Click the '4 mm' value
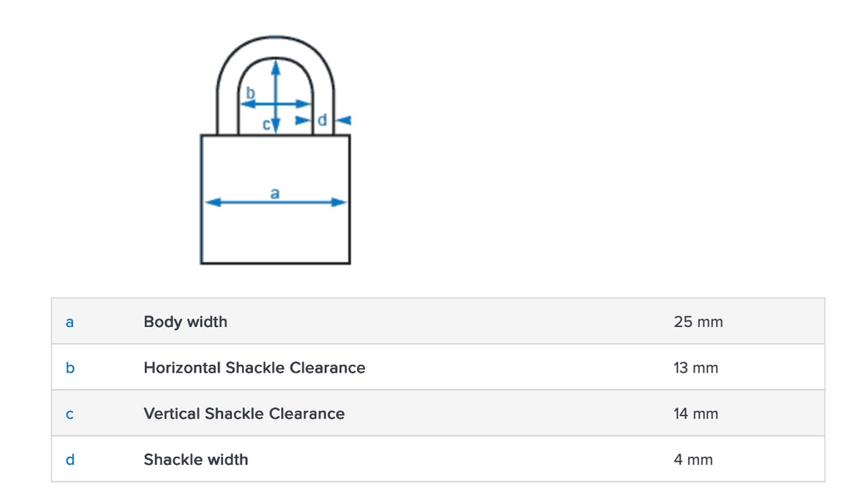Viewport: 852px width, 504px height. pos(693,459)
